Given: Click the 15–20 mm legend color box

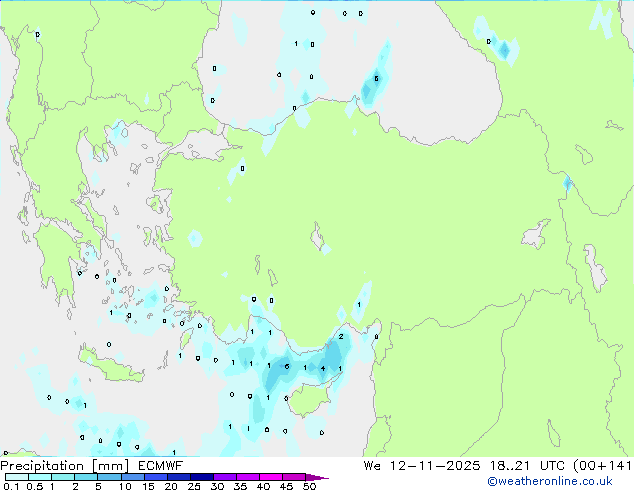Looking at the screenshot, I should 156,477.
